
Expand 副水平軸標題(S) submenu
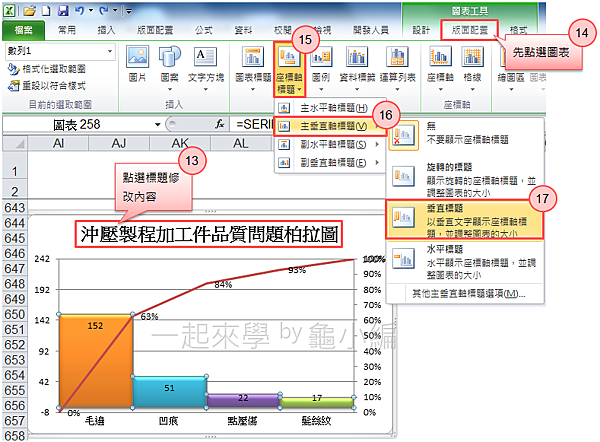pos(330,144)
